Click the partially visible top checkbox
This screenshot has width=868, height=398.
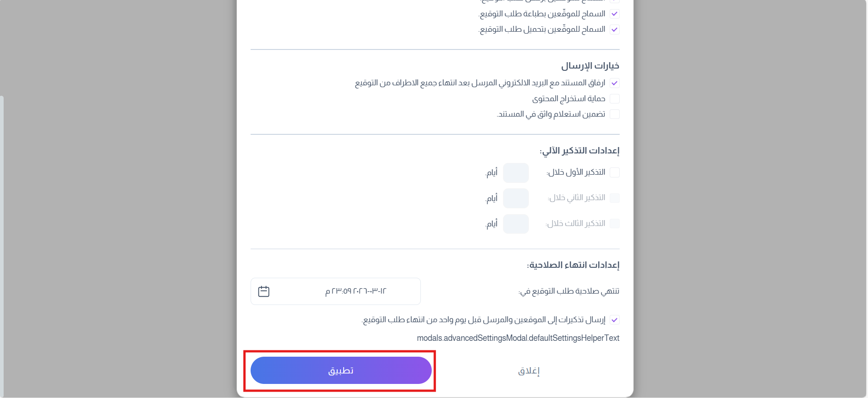tap(615, 1)
